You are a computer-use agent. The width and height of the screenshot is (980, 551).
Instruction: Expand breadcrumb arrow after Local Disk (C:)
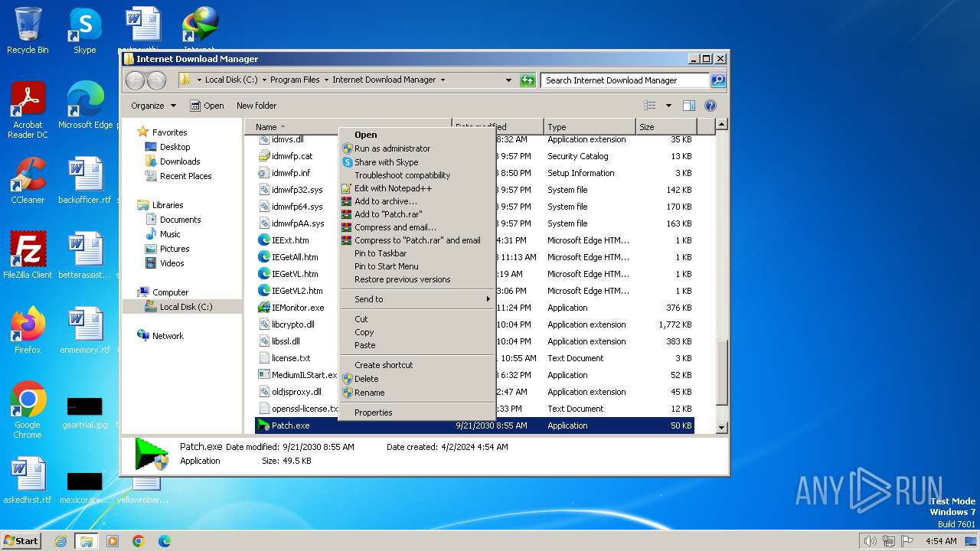(x=264, y=80)
